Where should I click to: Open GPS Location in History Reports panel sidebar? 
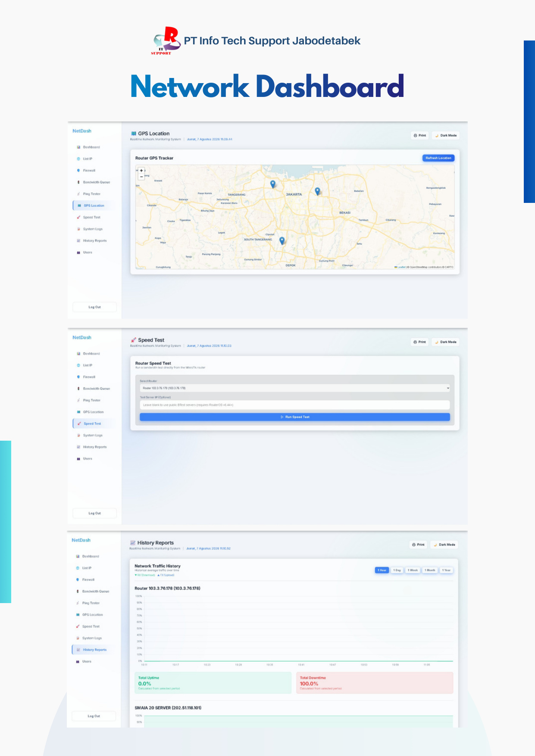point(92,615)
